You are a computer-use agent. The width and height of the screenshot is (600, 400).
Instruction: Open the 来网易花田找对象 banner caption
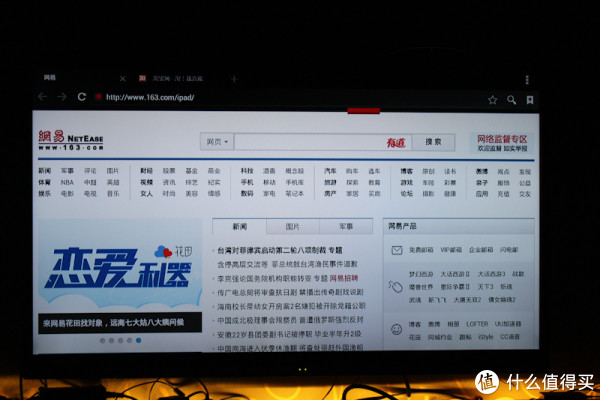click(x=120, y=323)
